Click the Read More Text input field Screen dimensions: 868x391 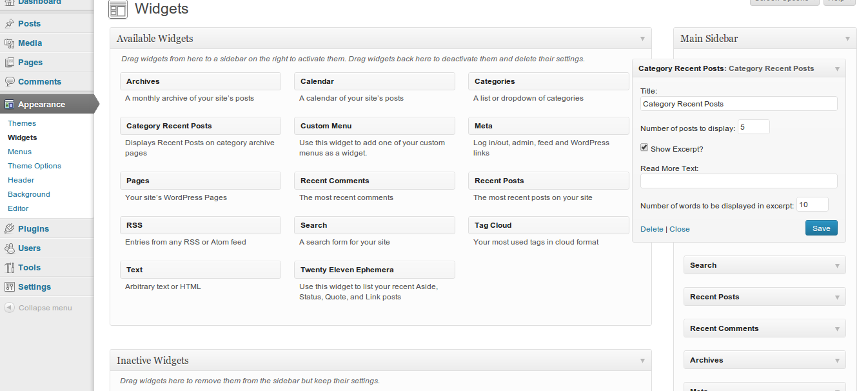(x=738, y=181)
